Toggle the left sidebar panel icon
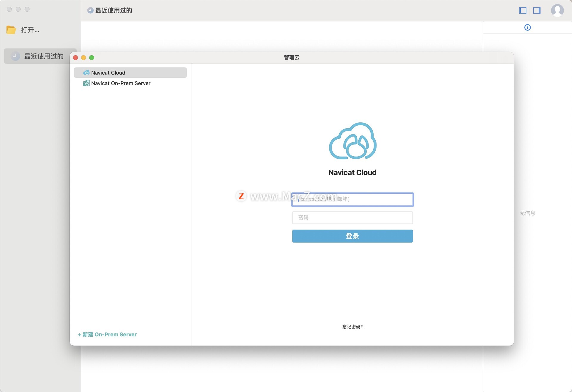572x392 pixels. point(523,10)
